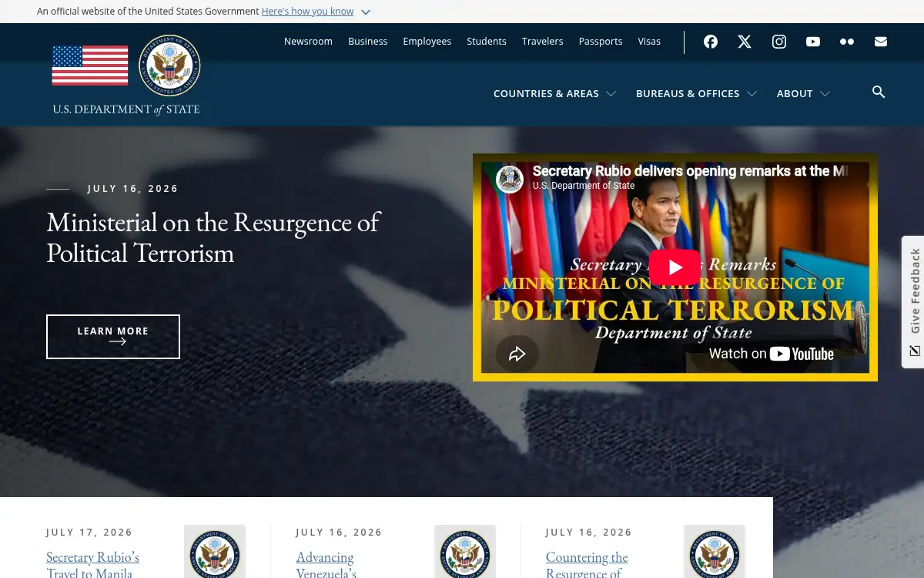Go to Newsroom
924x578 pixels.
[x=308, y=42]
